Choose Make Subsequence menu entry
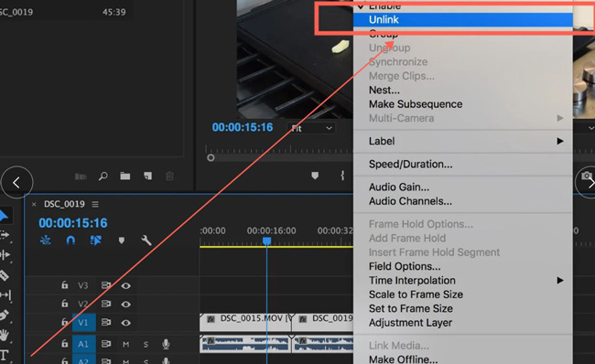 (416, 104)
